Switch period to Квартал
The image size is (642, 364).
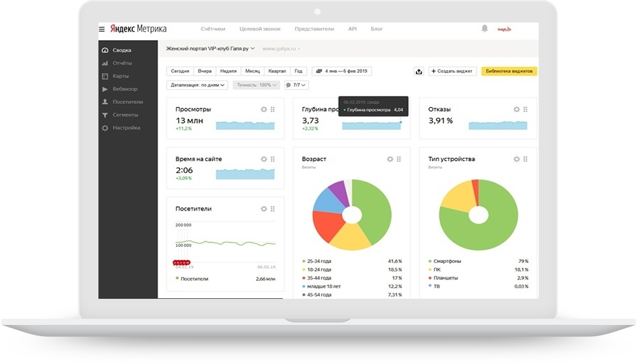(x=277, y=71)
